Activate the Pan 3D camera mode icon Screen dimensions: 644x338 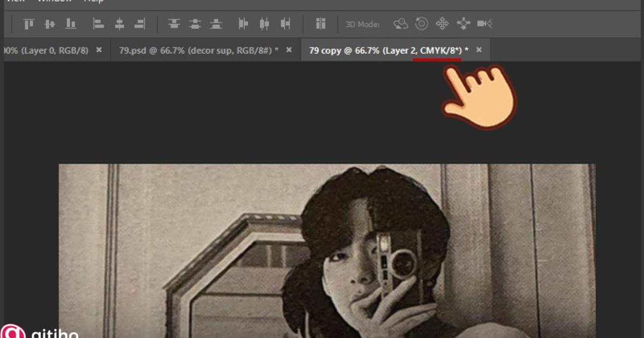point(442,24)
